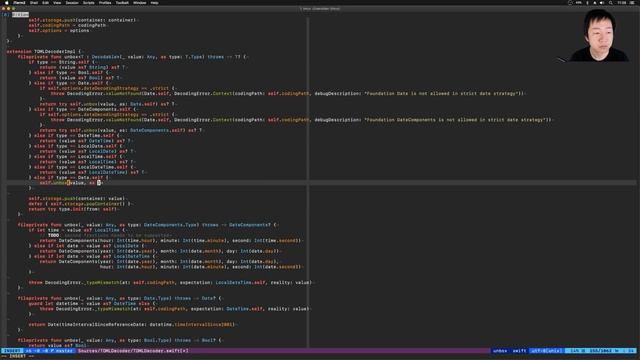Click the unbox function name in the status line

[x=500, y=351]
